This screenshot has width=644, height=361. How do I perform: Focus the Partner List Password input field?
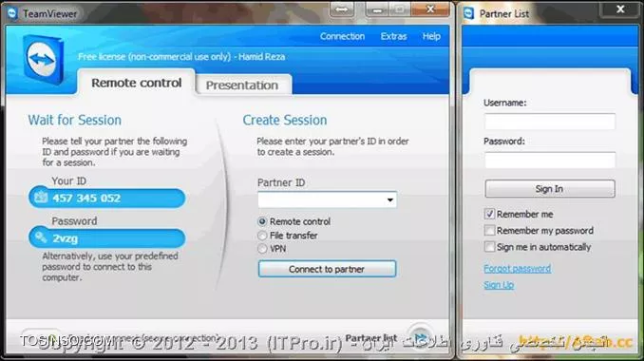click(x=550, y=160)
